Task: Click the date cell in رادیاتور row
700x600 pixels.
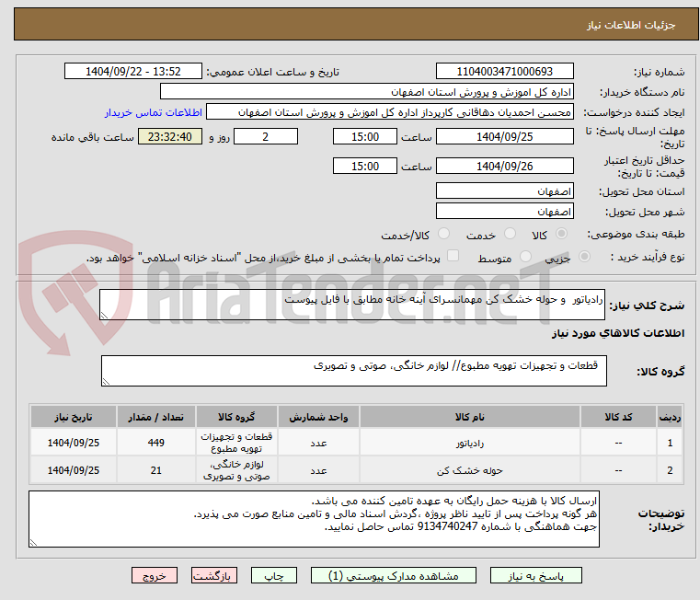Action: (x=74, y=443)
